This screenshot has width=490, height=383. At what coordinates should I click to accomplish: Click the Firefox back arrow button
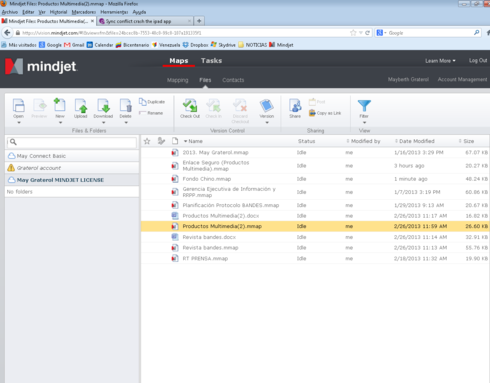pyautogui.click(x=7, y=33)
